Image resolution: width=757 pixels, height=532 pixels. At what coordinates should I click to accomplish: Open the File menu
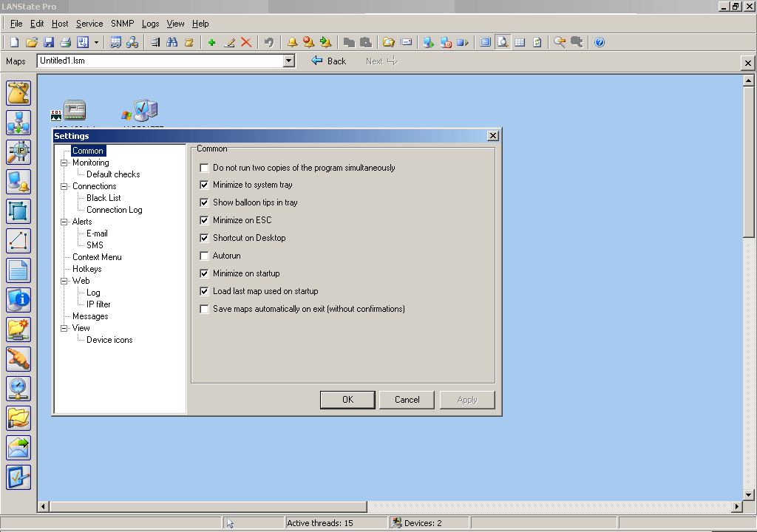click(16, 24)
